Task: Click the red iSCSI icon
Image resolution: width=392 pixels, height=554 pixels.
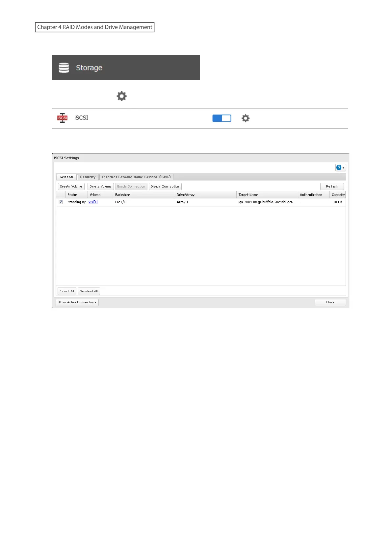Action: [62, 118]
